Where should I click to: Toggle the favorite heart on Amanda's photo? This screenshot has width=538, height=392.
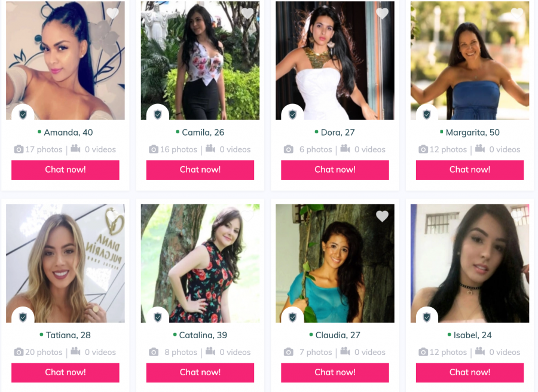click(x=112, y=13)
